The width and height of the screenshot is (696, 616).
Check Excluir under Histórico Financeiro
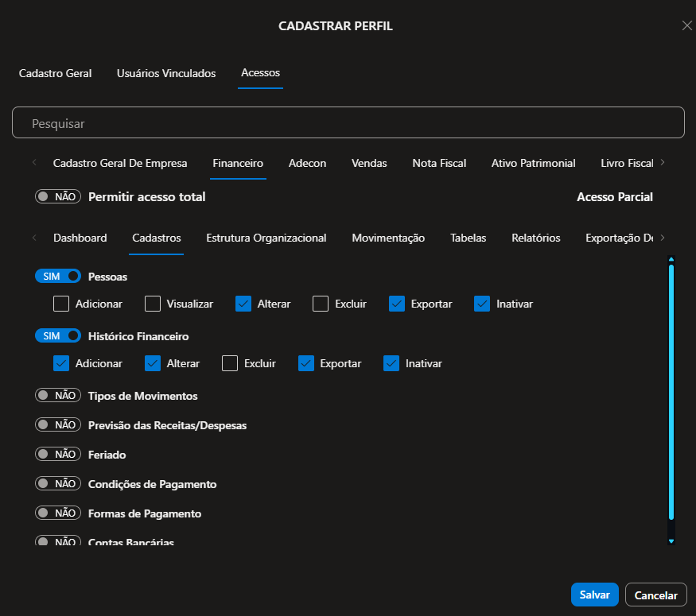[x=230, y=363]
